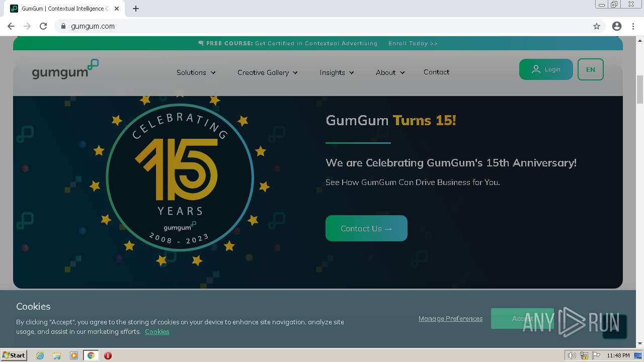Click the volume speaker tray icon
This screenshot has width=644, height=362.
(x=572, y=355)
